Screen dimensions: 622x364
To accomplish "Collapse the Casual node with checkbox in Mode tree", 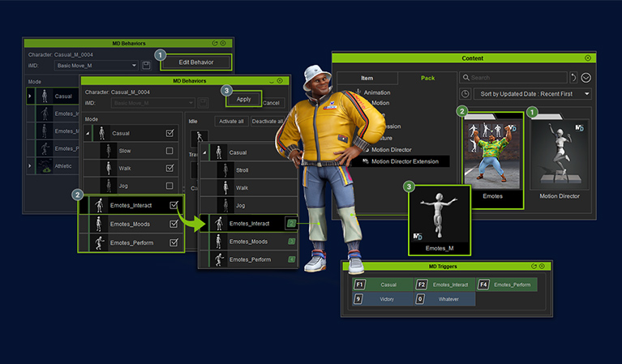I will click(x=88, y=134).
